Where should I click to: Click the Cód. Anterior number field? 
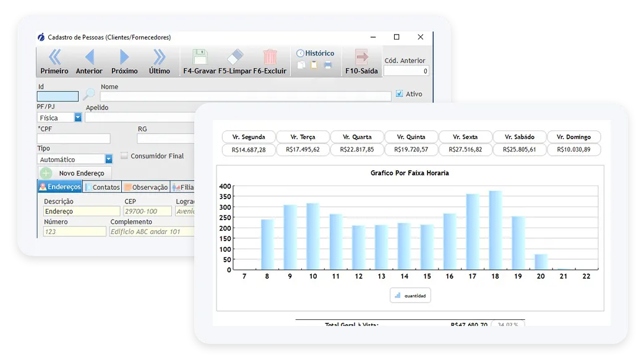406,71
